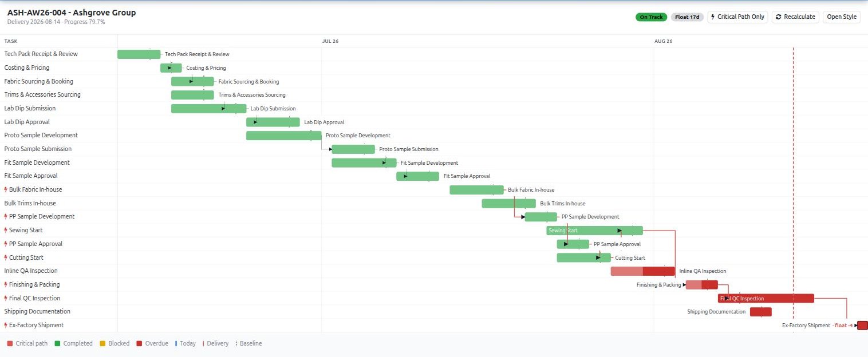Click Trims & Accessories Sourcing task name
Screen dimensions: 868x357
click(42, 94)
